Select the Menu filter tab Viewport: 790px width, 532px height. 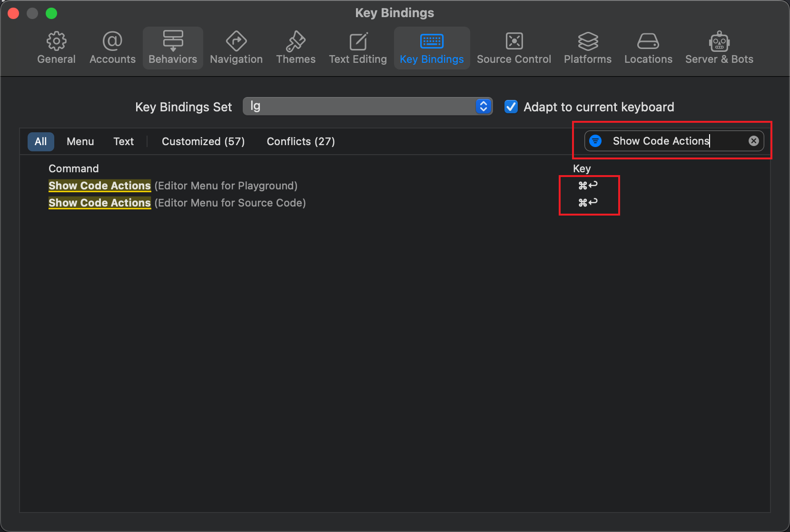(x=80, y=141)
